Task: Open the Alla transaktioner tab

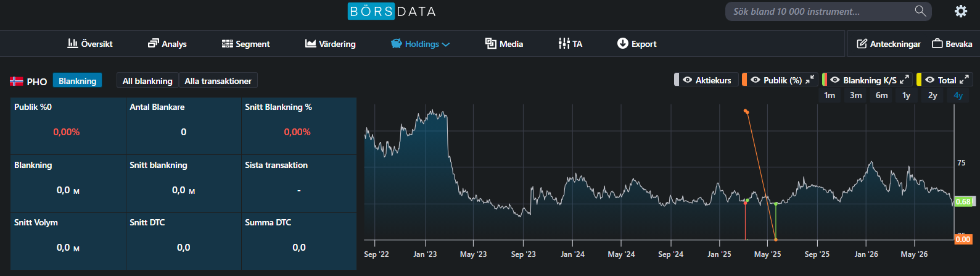Action: (x=218, y=81)
